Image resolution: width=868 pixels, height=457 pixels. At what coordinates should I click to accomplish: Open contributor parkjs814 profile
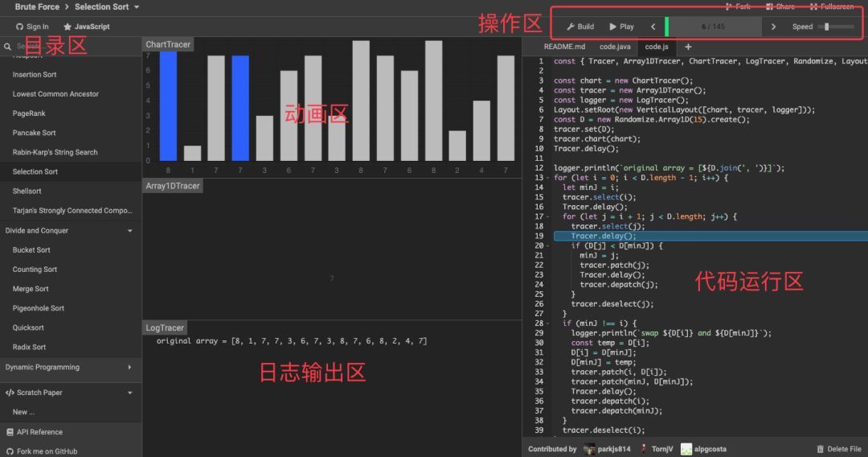608,449
